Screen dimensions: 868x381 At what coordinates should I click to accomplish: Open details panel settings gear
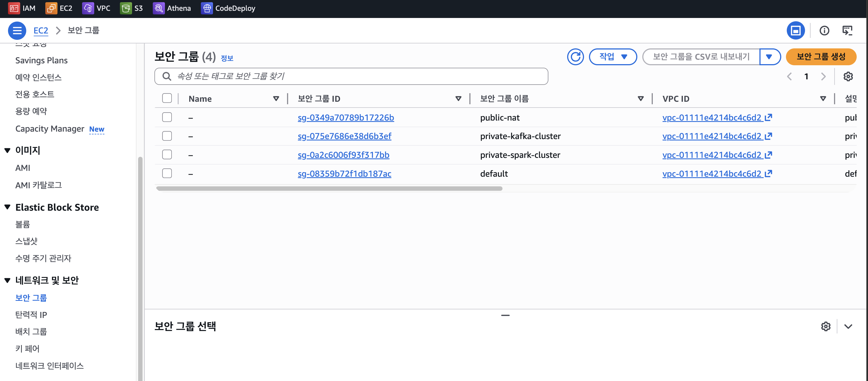[825, 326]
